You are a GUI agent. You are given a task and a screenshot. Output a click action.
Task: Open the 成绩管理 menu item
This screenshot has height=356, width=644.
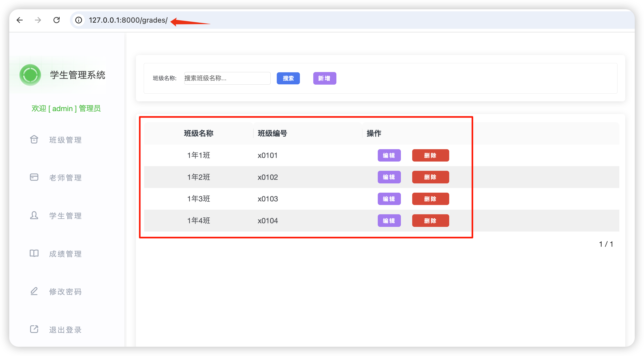click(65, 254)
